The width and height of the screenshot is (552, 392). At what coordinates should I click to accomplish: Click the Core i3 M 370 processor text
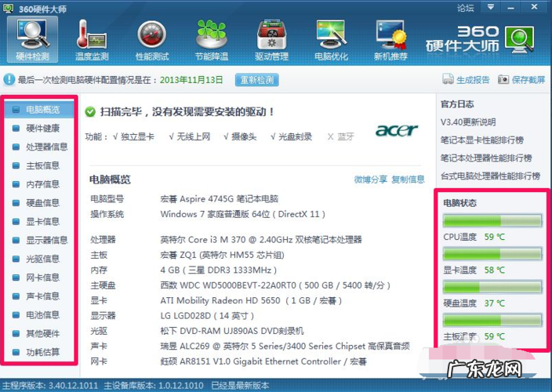coord(261,240)
